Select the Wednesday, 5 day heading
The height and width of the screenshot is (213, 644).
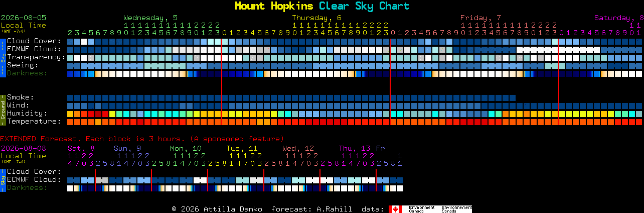click(x=150, y=18)
